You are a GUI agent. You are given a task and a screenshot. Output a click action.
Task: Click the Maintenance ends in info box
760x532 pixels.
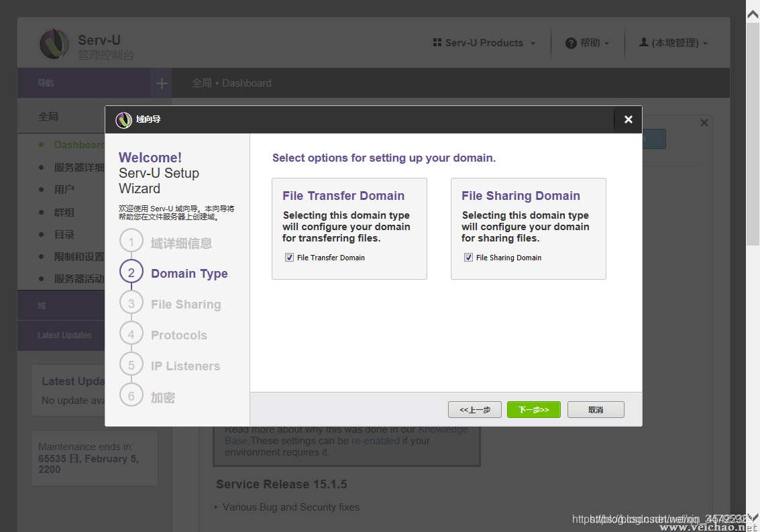pos(95,458)
